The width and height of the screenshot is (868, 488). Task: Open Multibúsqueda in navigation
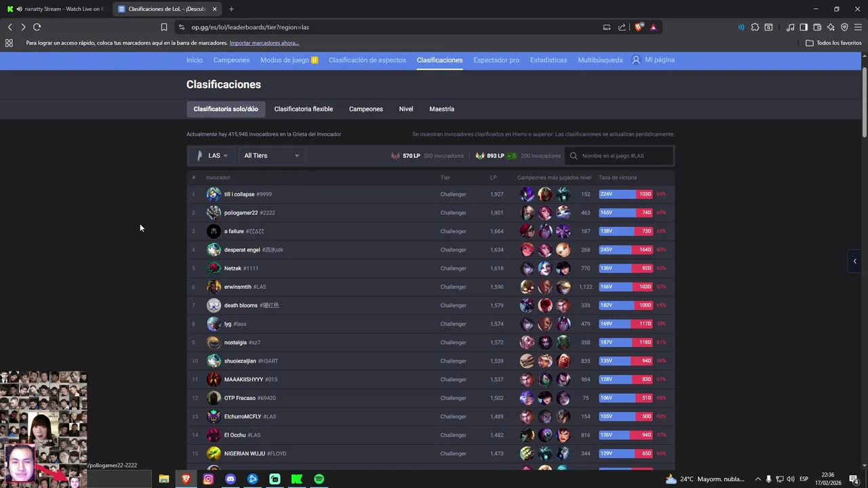[x=600, y=60]
